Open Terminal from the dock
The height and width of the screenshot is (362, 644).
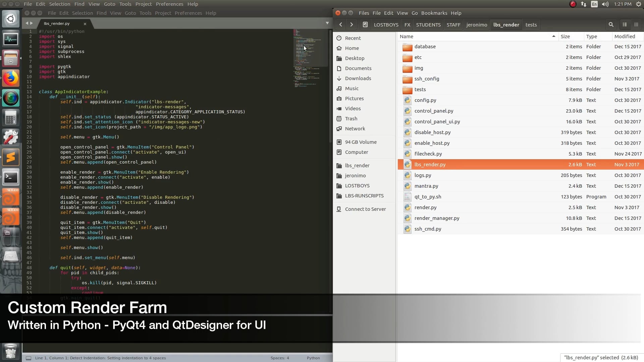pyautogui.click(x=11, y=177)
